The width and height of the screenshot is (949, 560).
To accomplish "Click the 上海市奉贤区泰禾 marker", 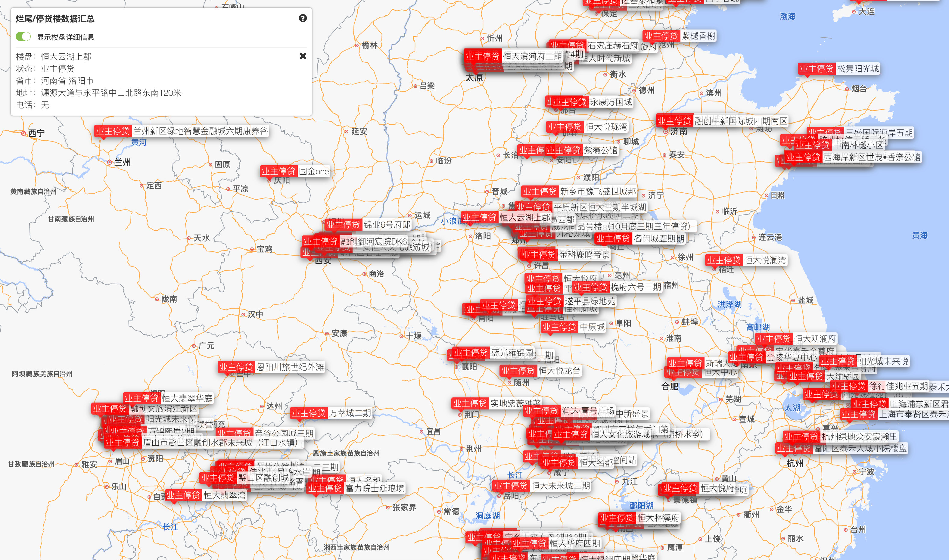I will tap(895, 414).
